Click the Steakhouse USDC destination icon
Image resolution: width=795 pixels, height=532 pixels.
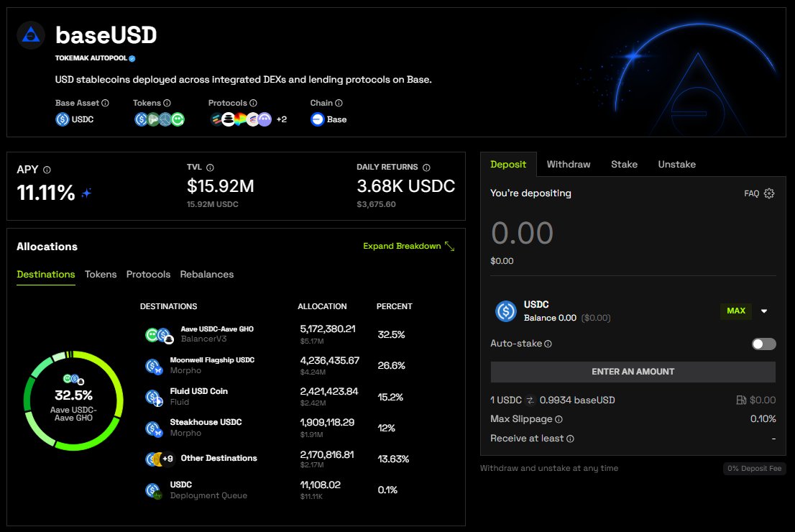point(154,429)
